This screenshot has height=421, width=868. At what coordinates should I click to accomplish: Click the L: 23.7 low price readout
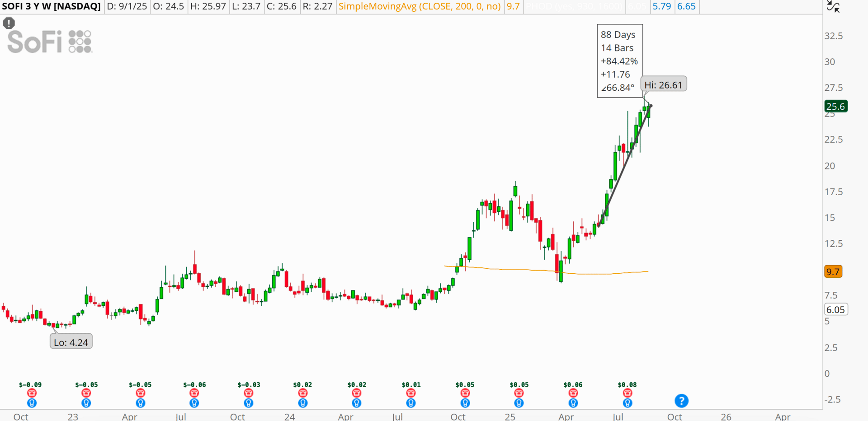(x=246, y=6)
